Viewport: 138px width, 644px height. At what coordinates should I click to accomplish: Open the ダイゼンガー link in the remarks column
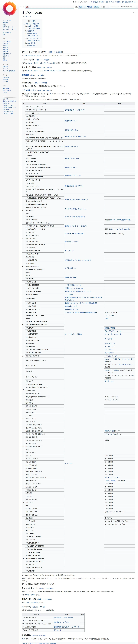(109, 339)
